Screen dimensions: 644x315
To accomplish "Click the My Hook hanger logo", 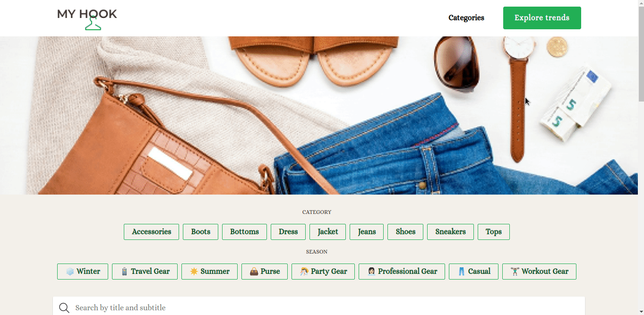I will pyautogui.click(x=87, y=19).
